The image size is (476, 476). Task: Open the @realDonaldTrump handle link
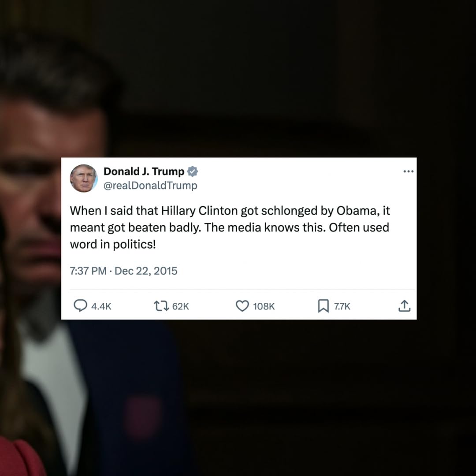pyautogui.click(x=151, y=186)
